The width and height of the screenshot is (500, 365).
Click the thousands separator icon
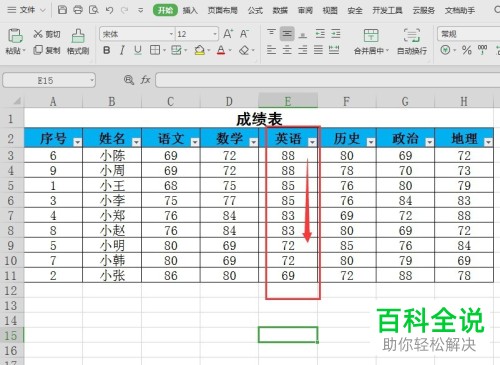(x=482, y=50)
